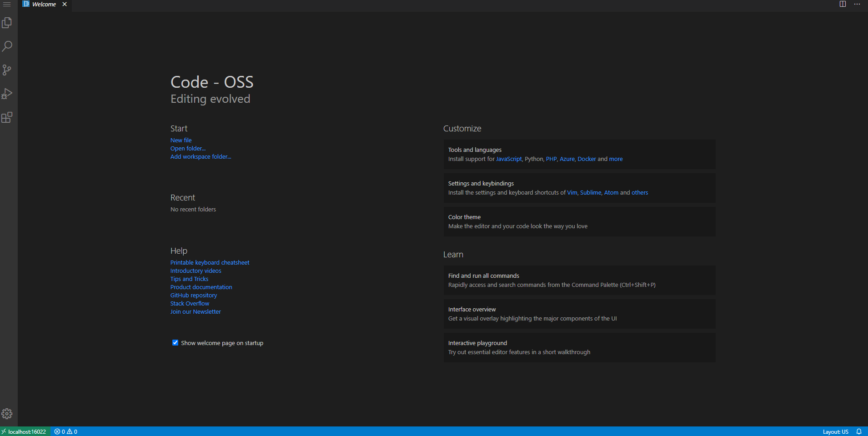
Task: Select the Welcome tab
Action: click(44, 4)
